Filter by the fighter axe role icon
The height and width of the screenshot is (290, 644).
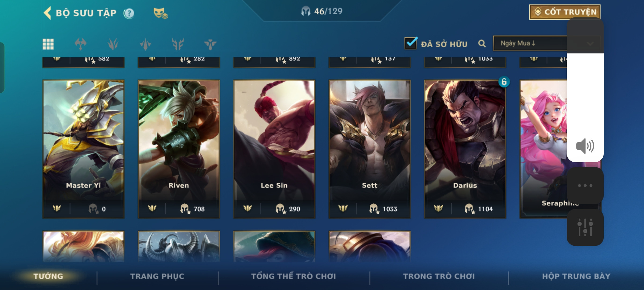pos(80,44)
